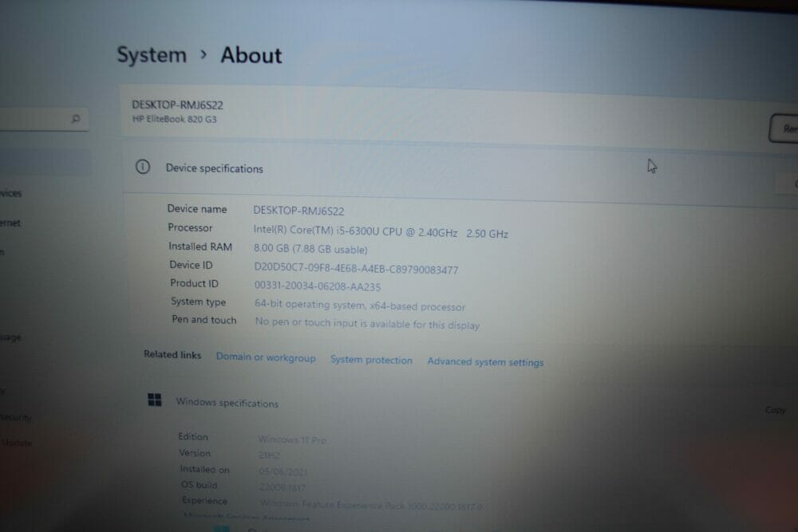The width and height of the screenshot is (798, 532).
Task: Select the Device ID value starting D20D50C7
Action: click(x=356, y=269)
